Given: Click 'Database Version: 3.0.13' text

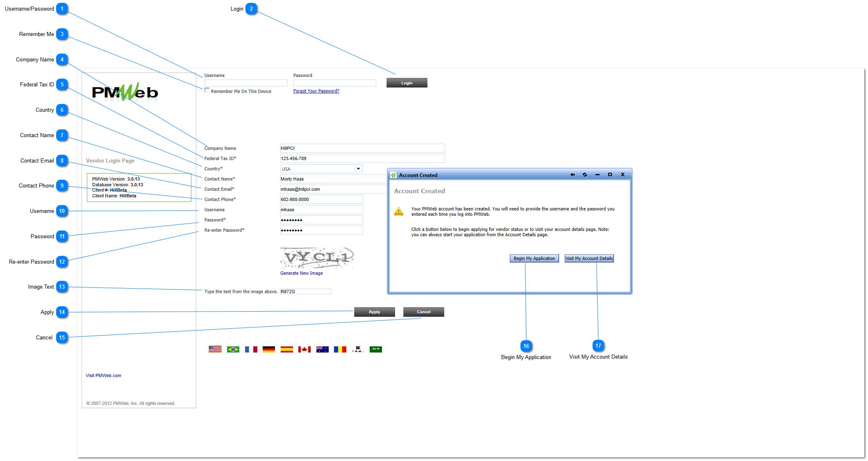Looking at the screenshot, I should [x=118, y=185].
